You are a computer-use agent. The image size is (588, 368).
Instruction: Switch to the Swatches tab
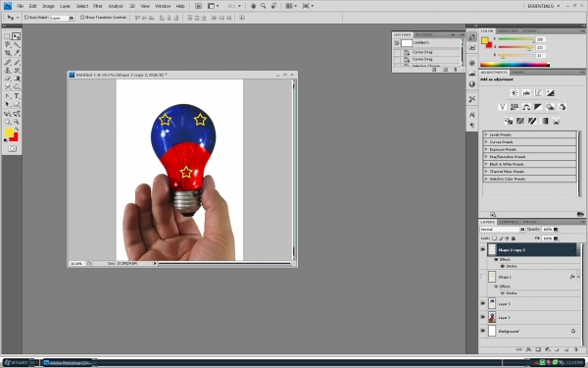(x=508, y=30)
